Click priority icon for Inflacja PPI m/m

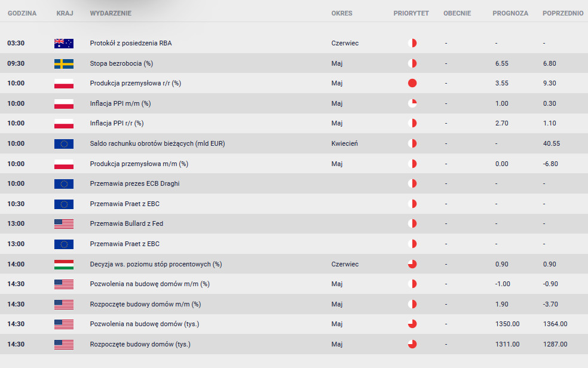pyautogui.click(x=412, y=103)
